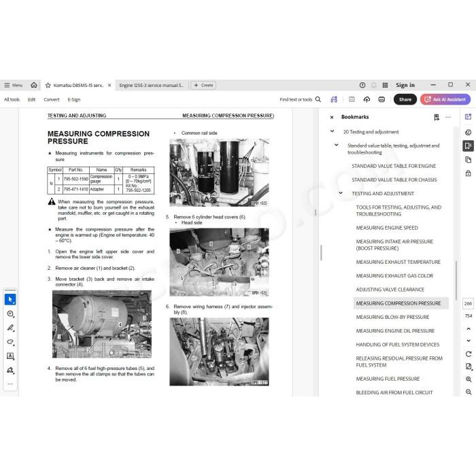Collapse Standard value table bookmark group

pyautogui.click(x=337, y=145)
